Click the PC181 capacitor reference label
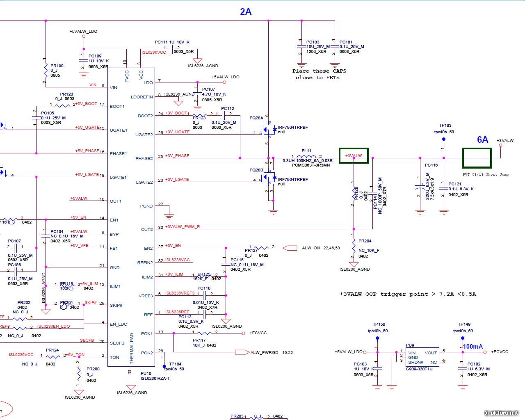 click(346, 42)
